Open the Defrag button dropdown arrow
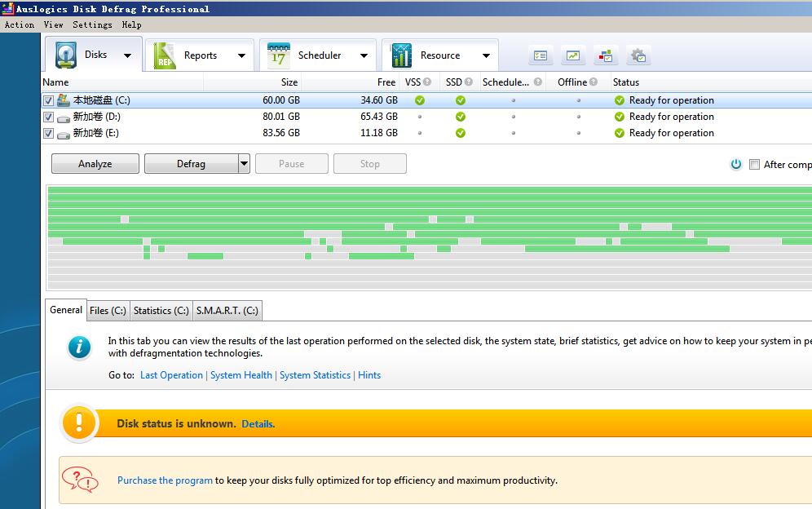812x509 pixels. pyautogui.click(x=244, y=164)
